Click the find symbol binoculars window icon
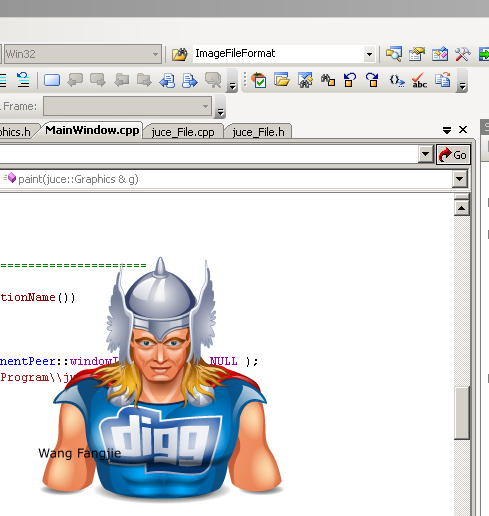This screenshot has width=489, height=516. click(305, 80)
